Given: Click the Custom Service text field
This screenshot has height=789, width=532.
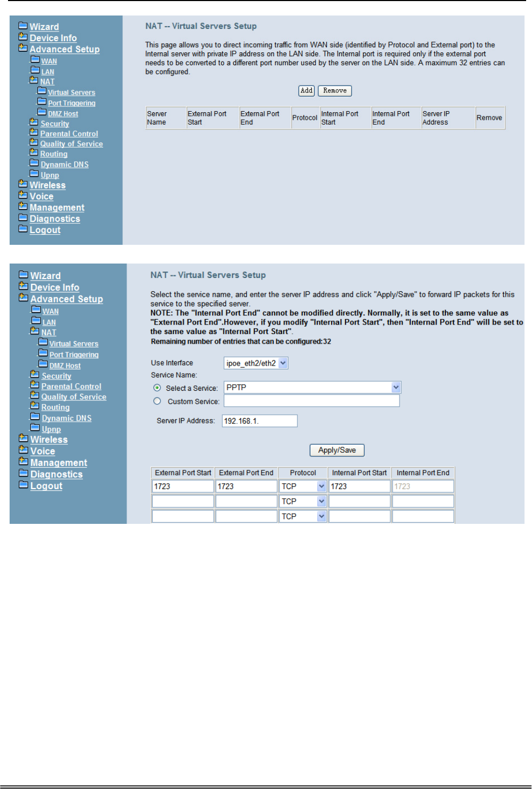Looking at the screenshot, I should click(x=311, y=401).
